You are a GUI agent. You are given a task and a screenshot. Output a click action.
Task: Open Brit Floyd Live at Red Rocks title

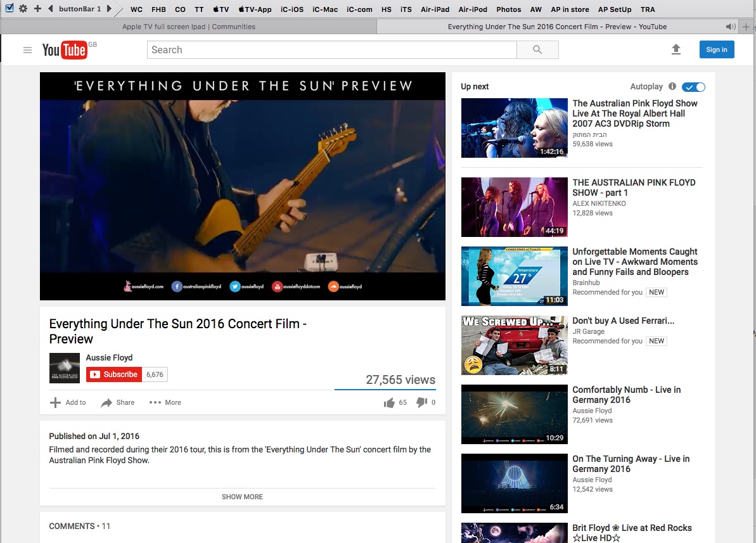click(632, 533)
